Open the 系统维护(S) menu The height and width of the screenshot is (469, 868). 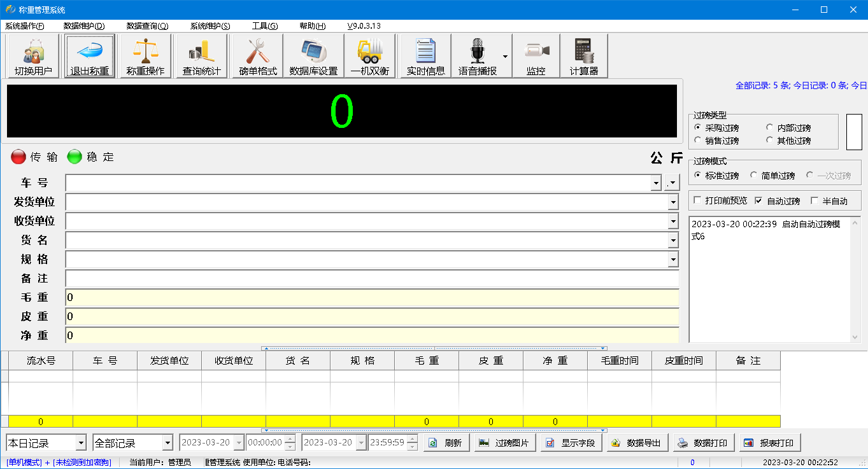coord(210,26)
